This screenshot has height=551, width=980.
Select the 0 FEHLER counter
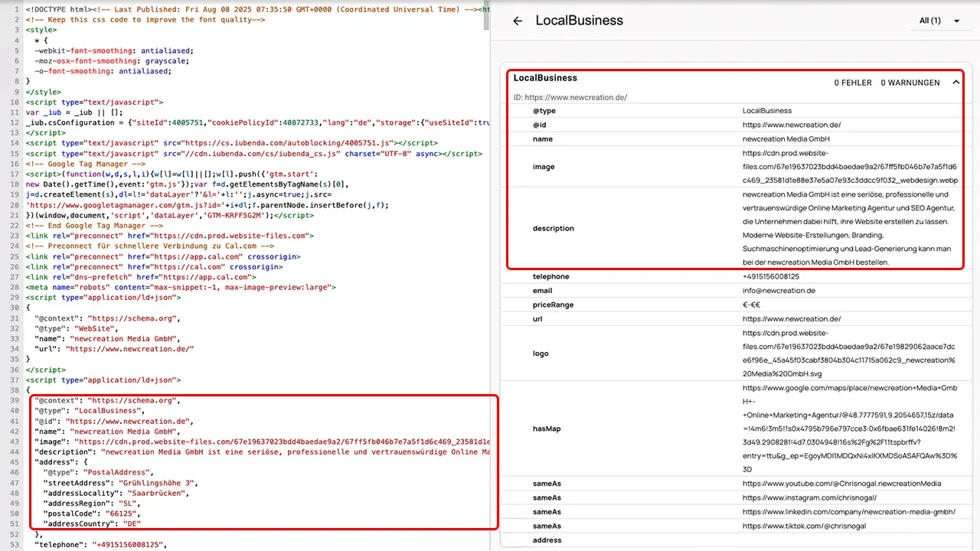853,83
